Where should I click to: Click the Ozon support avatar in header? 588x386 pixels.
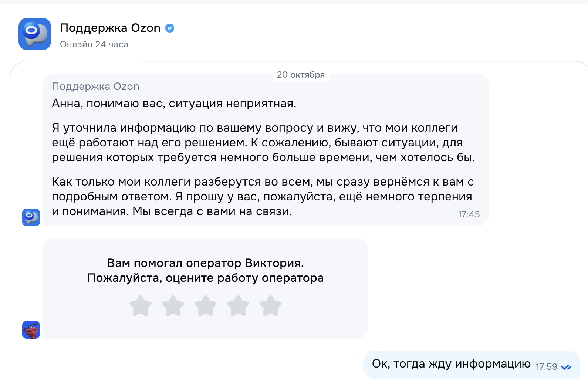[35, 34]
